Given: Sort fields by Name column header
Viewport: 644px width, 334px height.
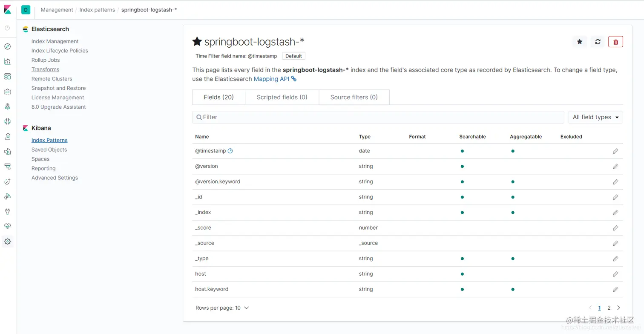Looking at the screenshot, I should 202,137.
